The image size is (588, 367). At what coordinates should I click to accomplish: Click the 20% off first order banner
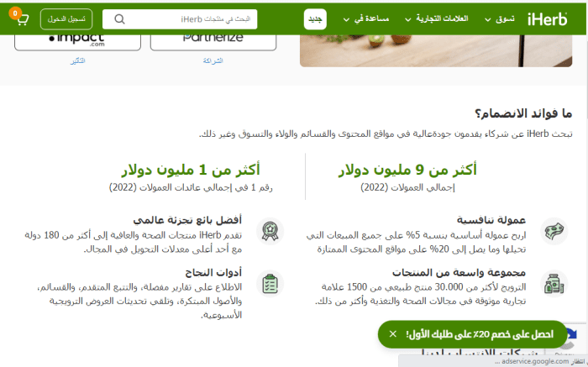(x=472, y=334)
